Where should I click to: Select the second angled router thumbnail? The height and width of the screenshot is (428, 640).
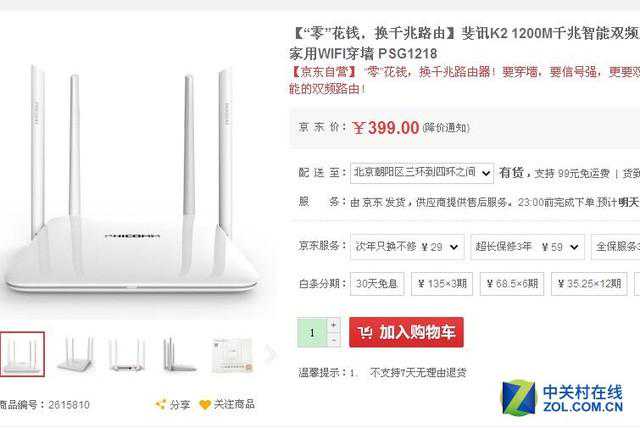coord(75,354)
